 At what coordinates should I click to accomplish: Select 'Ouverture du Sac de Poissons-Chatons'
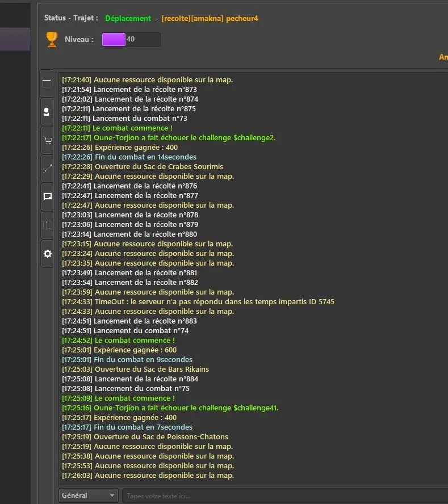point(145,436)
